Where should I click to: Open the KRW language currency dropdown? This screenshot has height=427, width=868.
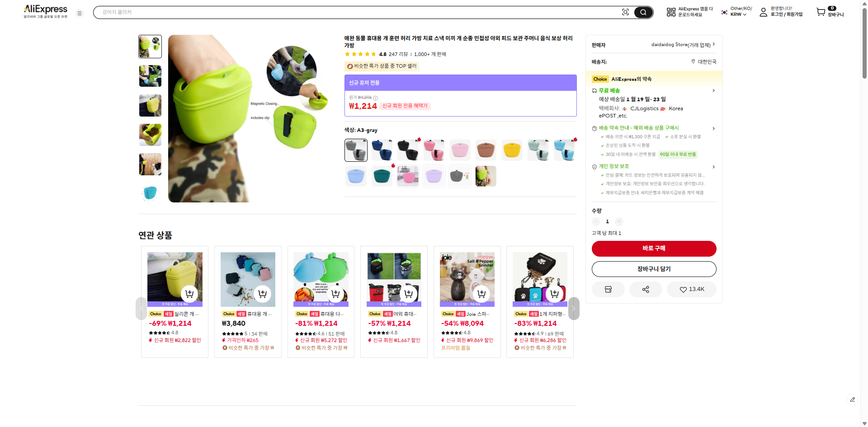click(x=741, y=12)
